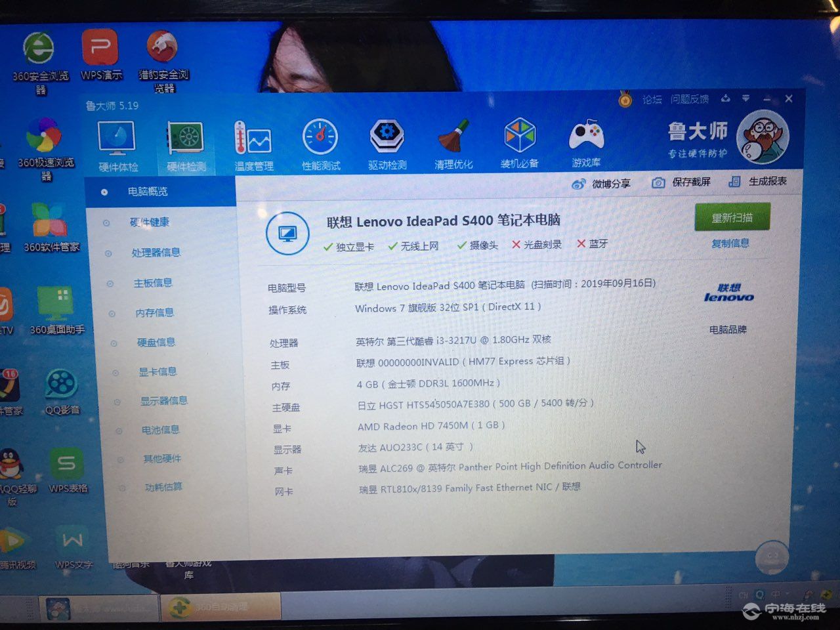This screenshot has width=840, height=630.
Task: Click memory text 4 GB 金士顿 DDR3L
Action: pyautogui.click(x=429, y=383)
